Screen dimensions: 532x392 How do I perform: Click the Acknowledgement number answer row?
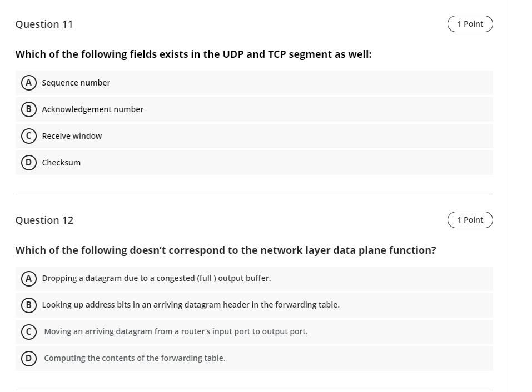point(222,109)
